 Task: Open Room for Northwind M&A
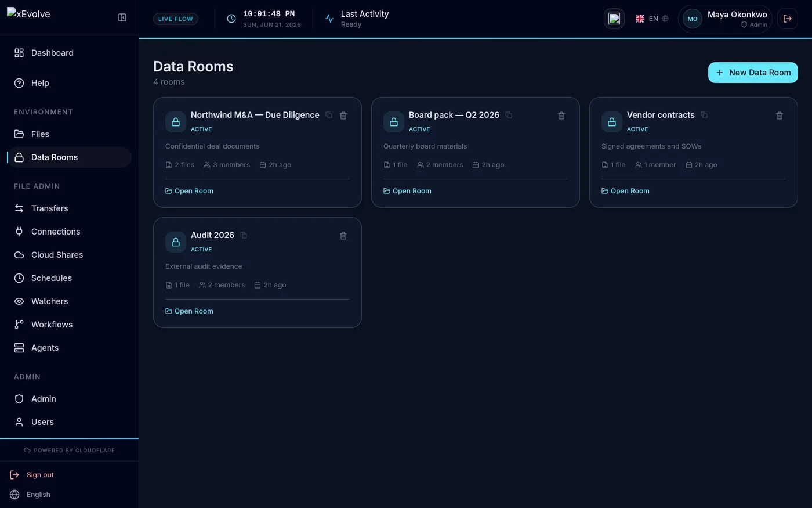pyautogui.click(x=189, y=191)
